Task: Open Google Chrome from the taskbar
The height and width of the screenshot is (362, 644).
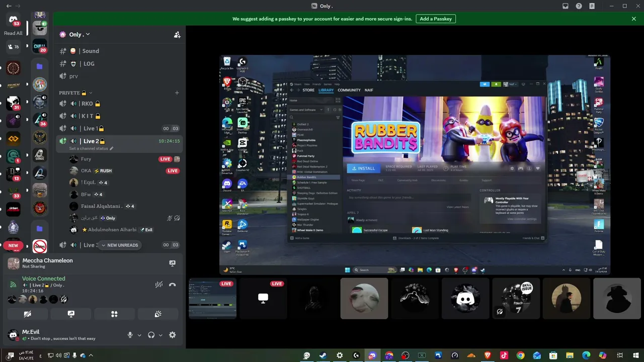Action: (x=520, y=355)
